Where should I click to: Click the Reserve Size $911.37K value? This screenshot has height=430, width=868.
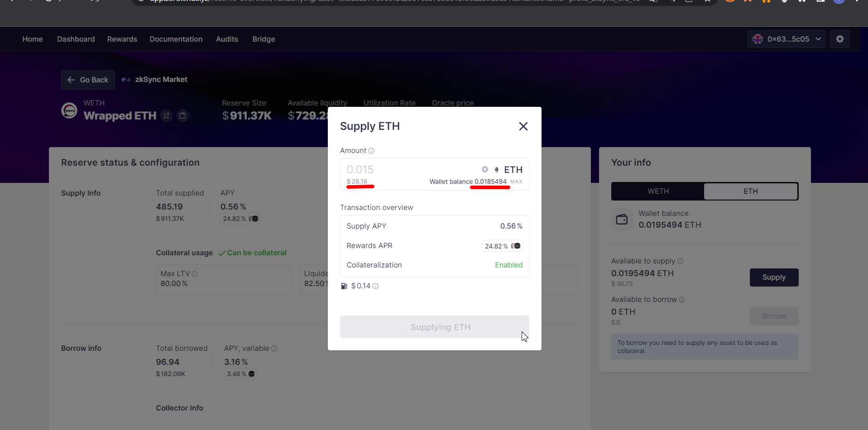click(x=247, y=116)
